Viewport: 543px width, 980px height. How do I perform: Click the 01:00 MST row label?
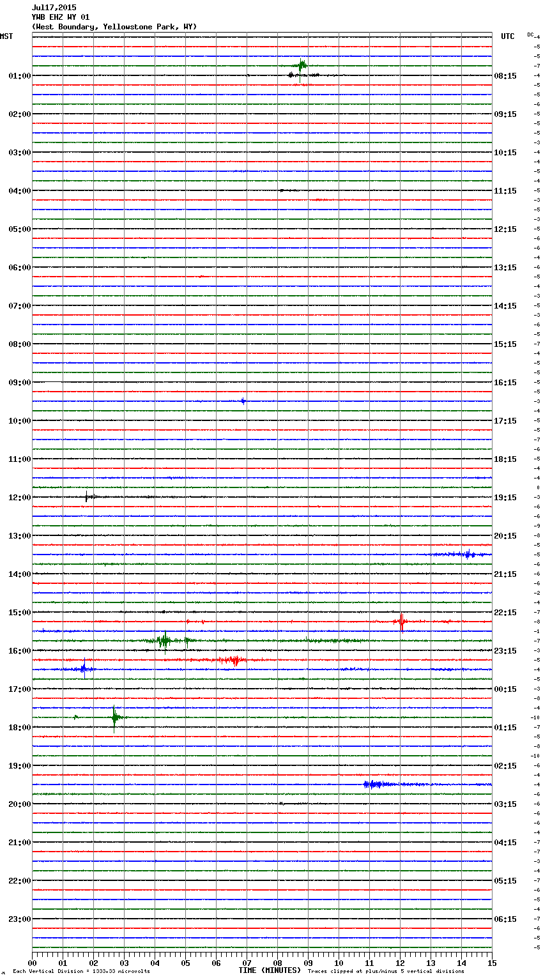(20, 76)
